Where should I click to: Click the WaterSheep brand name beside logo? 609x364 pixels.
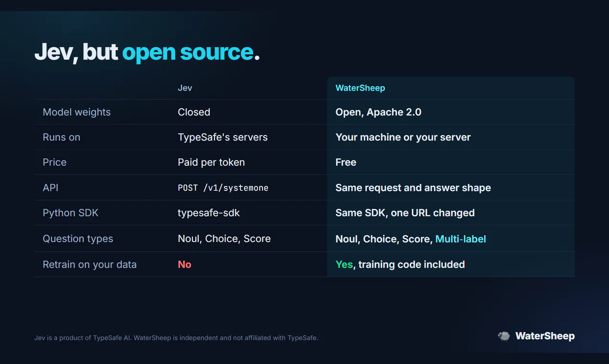pyautogui.click(x=545, y=336)
